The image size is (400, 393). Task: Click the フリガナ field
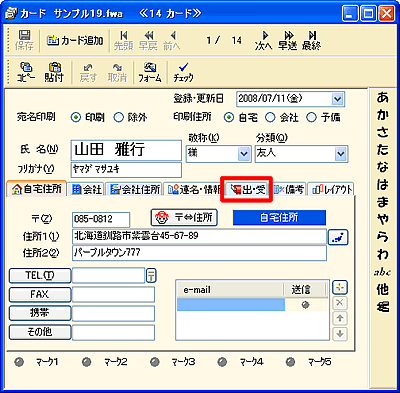click(126, 169)
